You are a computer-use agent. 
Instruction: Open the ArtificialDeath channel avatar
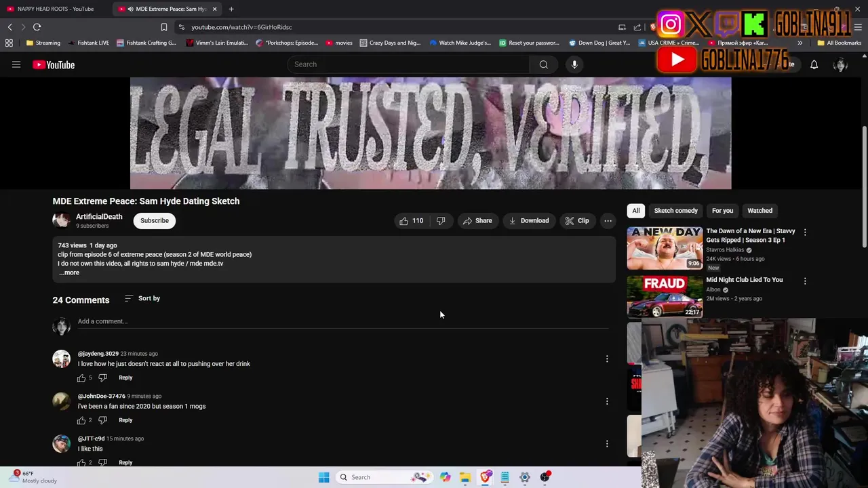point(61,220)
